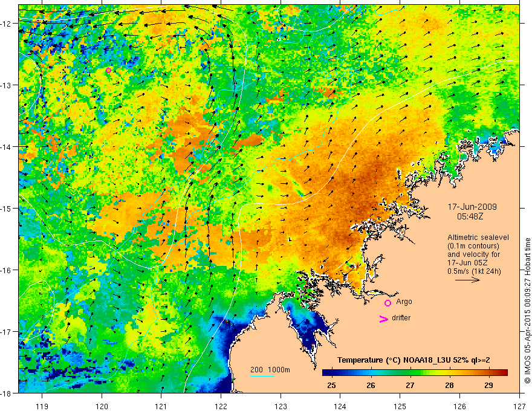Click the temperature color bar
This screenshot has width=532, height=411.
[415, 372]
